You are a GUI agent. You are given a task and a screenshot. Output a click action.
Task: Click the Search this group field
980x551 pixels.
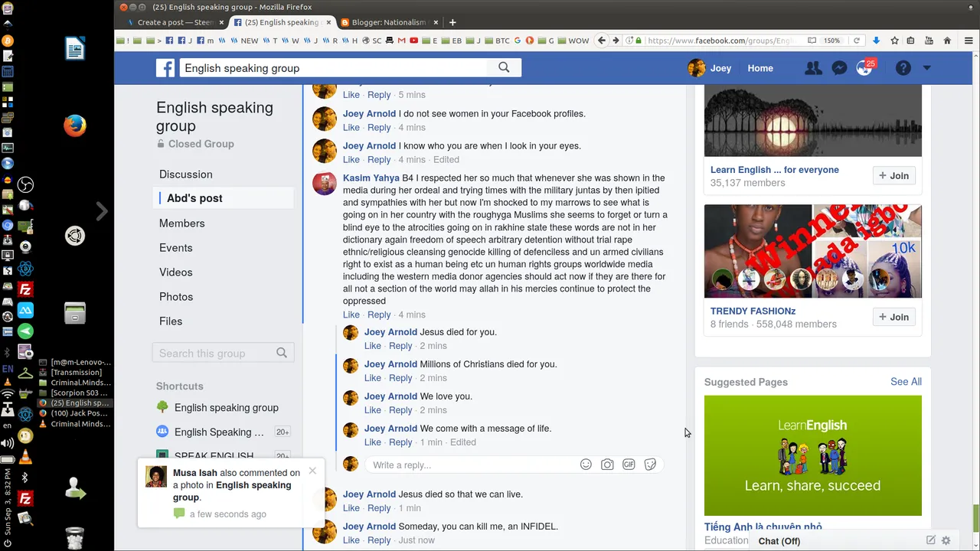pyautogui.click(x=214, y=353)
